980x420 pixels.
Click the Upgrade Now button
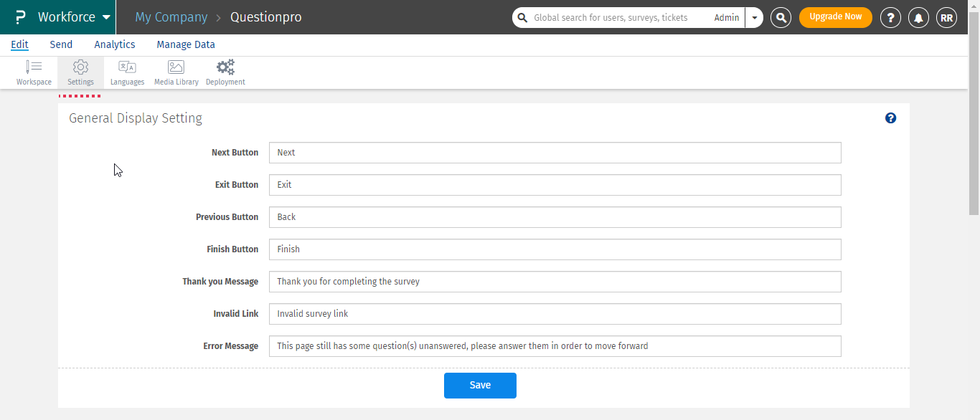(x=835, y=17)
